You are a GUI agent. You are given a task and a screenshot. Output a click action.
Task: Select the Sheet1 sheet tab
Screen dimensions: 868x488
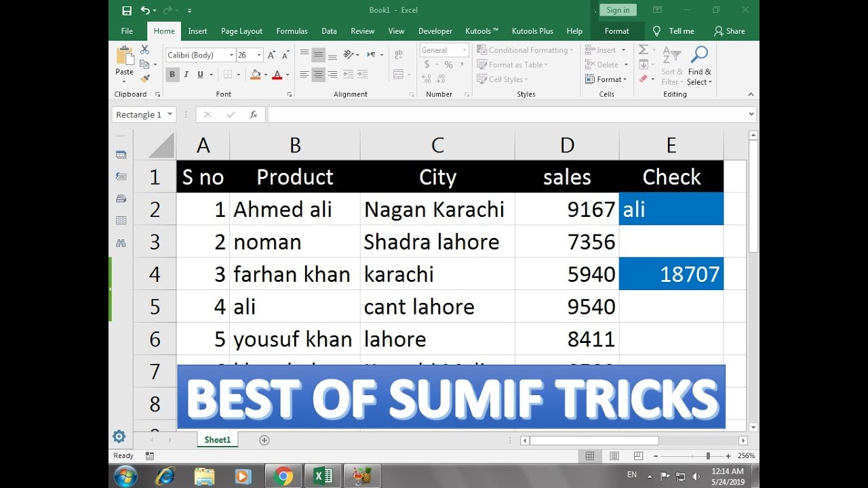point(218,440)
